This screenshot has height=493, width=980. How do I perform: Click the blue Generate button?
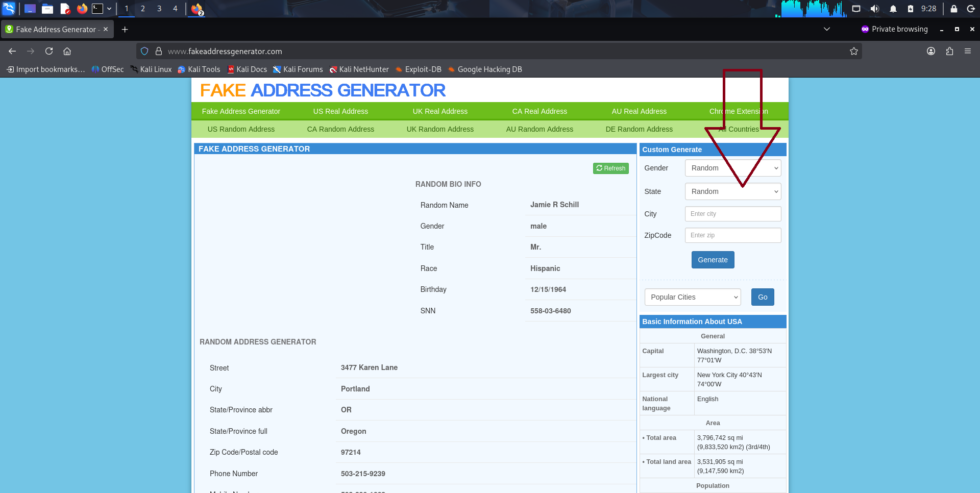(713, 260)
